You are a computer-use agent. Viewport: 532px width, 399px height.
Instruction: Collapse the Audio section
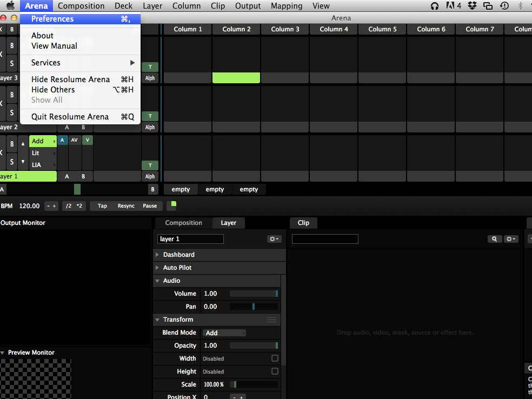point(157,281)
